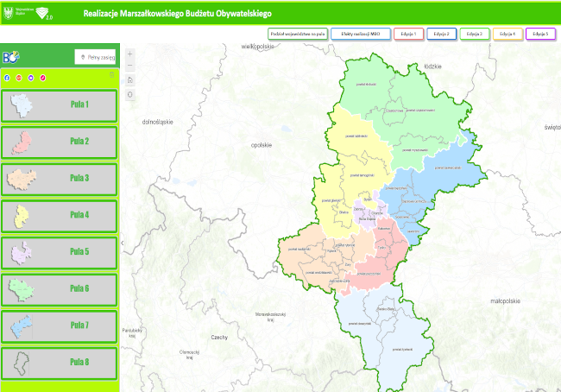Click the Edycja 1 button

tap(408, 34)
